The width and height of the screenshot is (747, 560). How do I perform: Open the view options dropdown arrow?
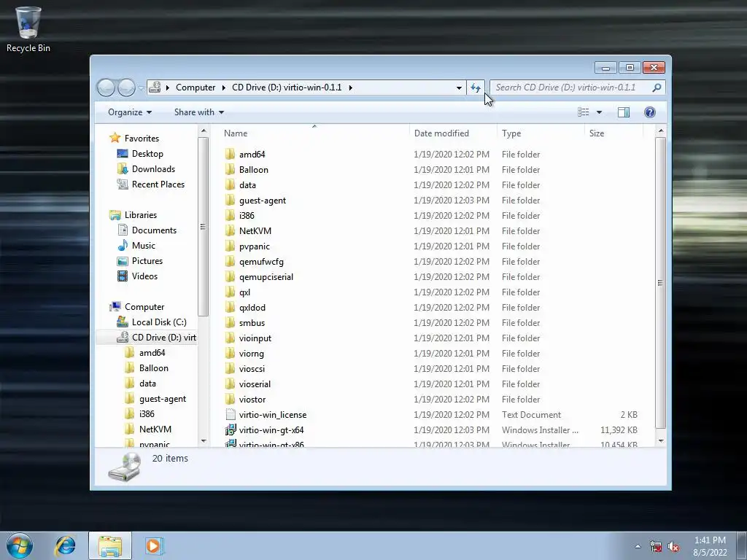click(599, 112)
